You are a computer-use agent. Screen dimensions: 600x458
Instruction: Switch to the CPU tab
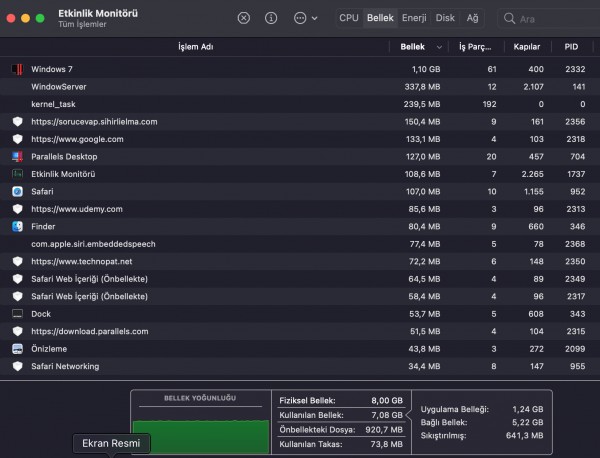pos(349,18)
